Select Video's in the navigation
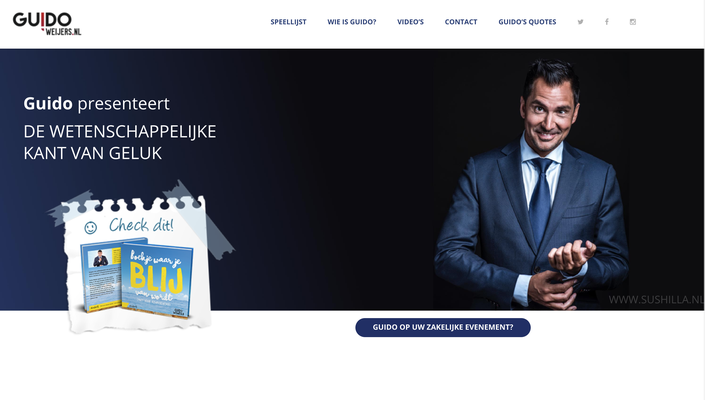Screen dimensions: 705x400 [410, 22]
